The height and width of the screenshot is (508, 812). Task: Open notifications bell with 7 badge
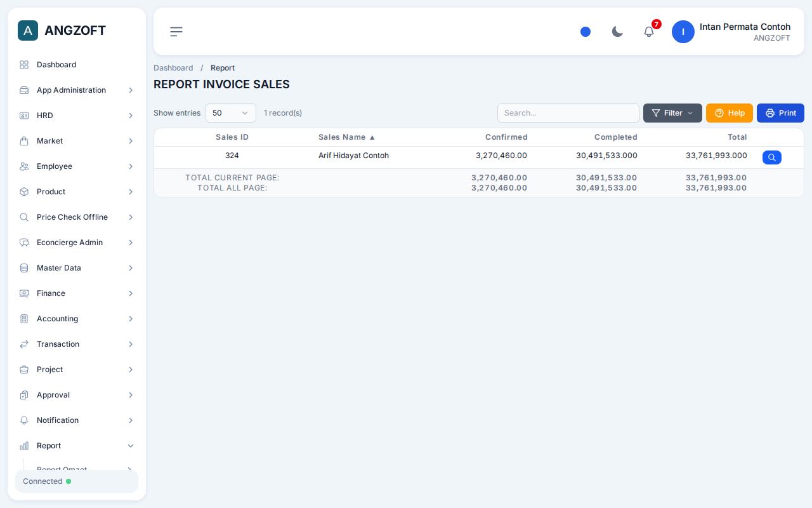649,31
